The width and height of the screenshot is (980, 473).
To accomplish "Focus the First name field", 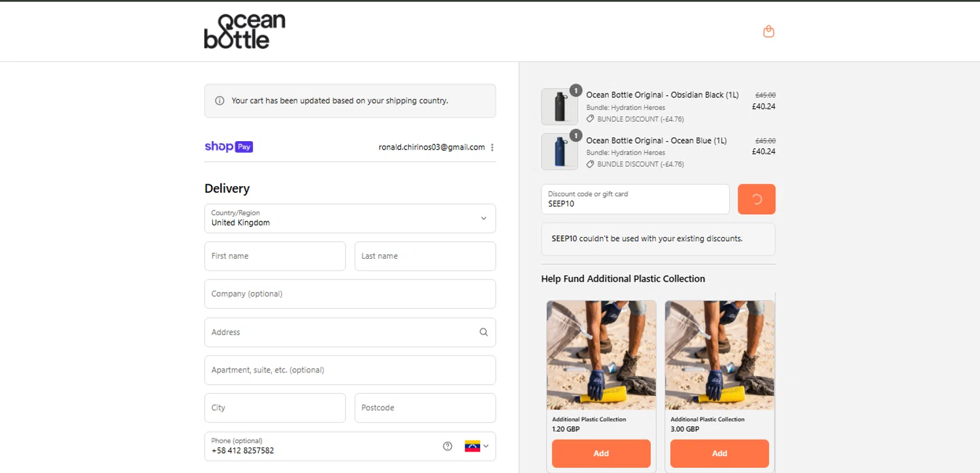I will click(275, 256).
